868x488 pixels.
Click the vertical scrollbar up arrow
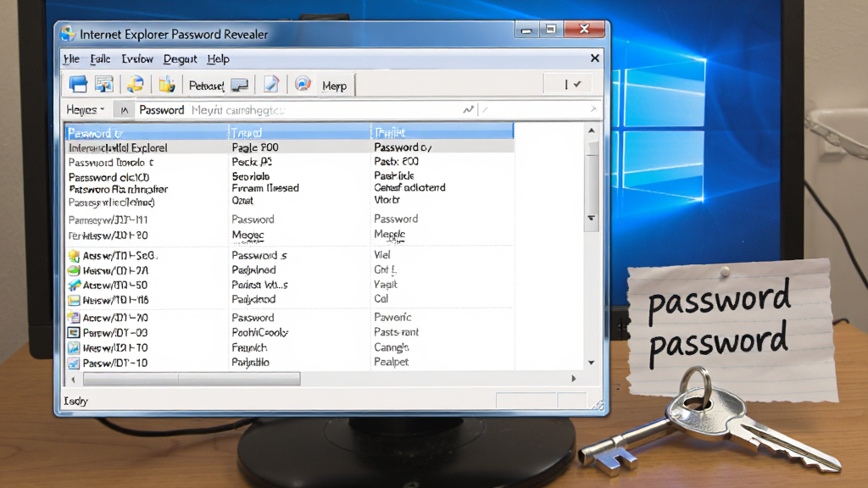tap(591, 130)
